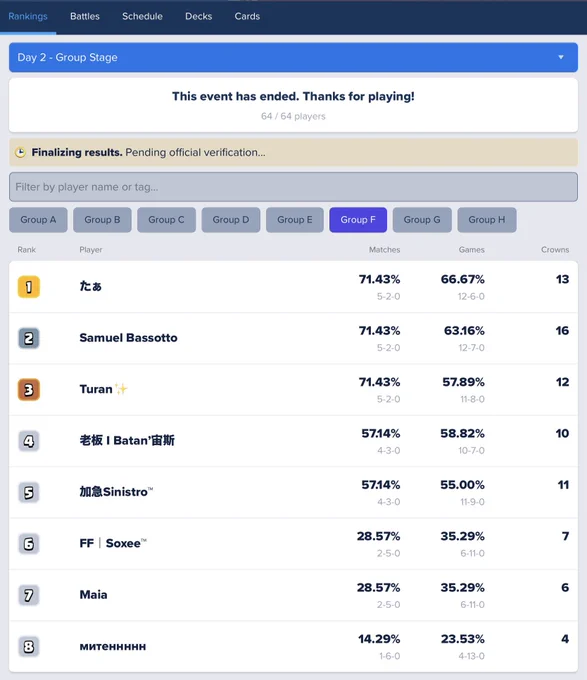Click the rank 8 badge icon

[29, 647]
